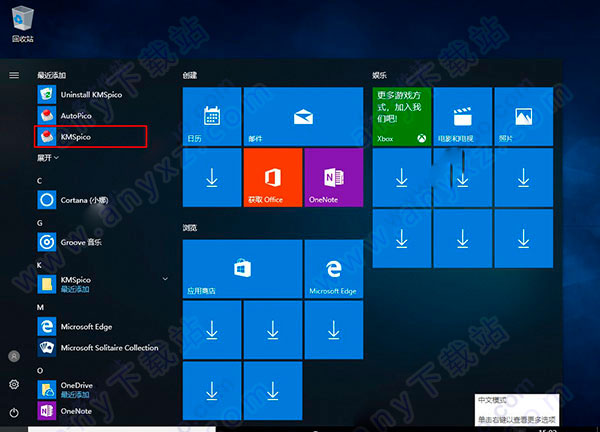This screenshot has height=432, width=600.
Task: Launch KMSpico app in recently added list
Action: (x=91, y=137)
